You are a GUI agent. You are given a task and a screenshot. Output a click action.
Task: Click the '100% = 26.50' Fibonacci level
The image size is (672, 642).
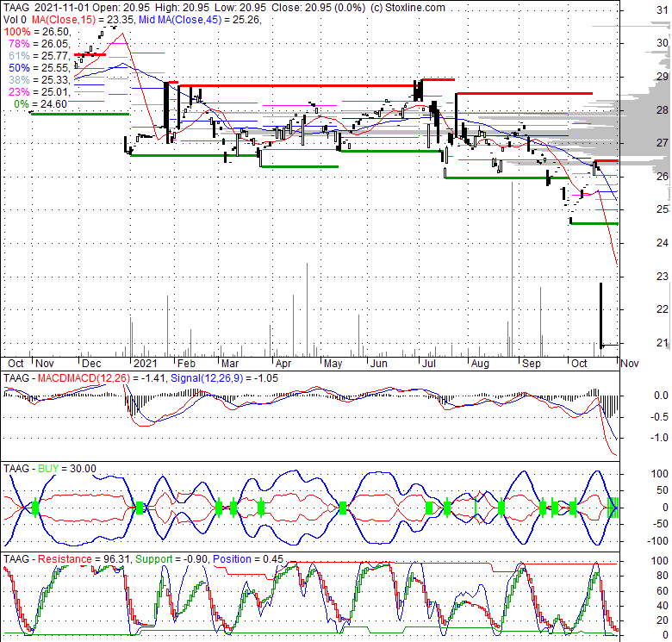pos(36,32)
